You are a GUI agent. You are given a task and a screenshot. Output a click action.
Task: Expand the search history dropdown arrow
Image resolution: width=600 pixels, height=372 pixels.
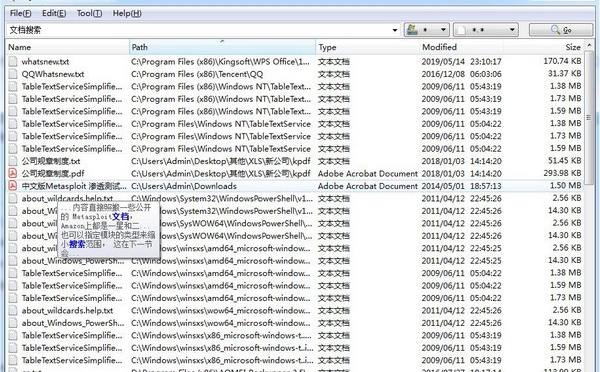pos(395,30)
